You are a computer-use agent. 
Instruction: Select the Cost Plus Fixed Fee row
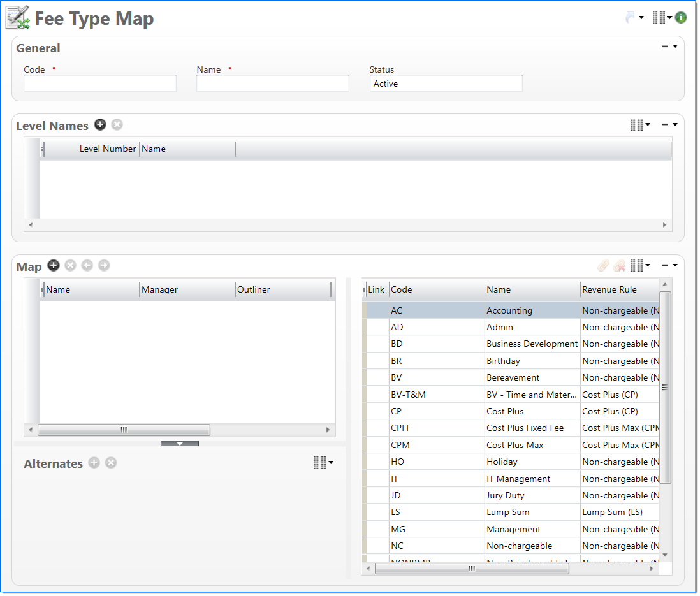click(x=524, y=428)
